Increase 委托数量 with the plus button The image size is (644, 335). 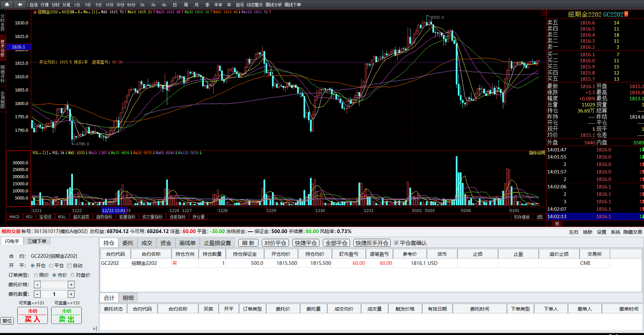(71, 294)
